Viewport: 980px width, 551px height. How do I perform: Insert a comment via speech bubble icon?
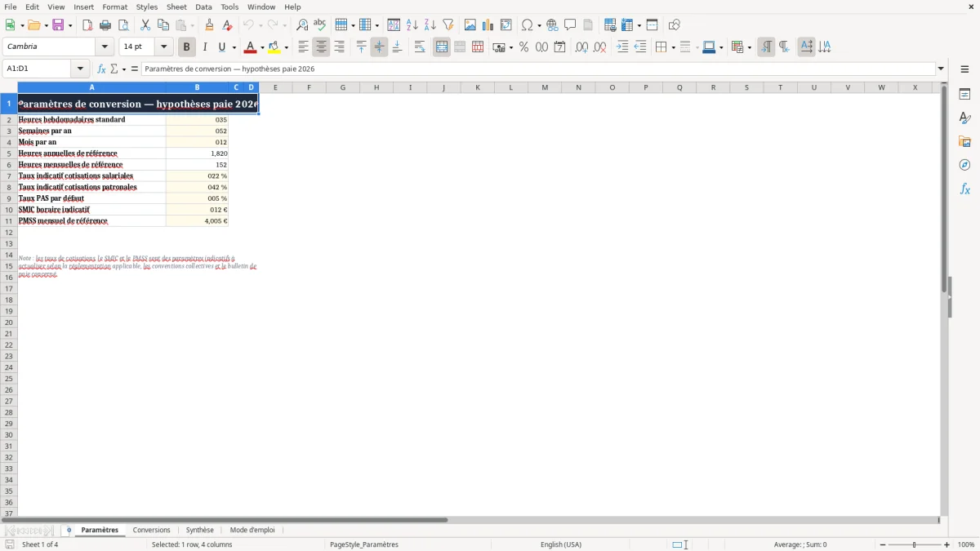(570, 25)
